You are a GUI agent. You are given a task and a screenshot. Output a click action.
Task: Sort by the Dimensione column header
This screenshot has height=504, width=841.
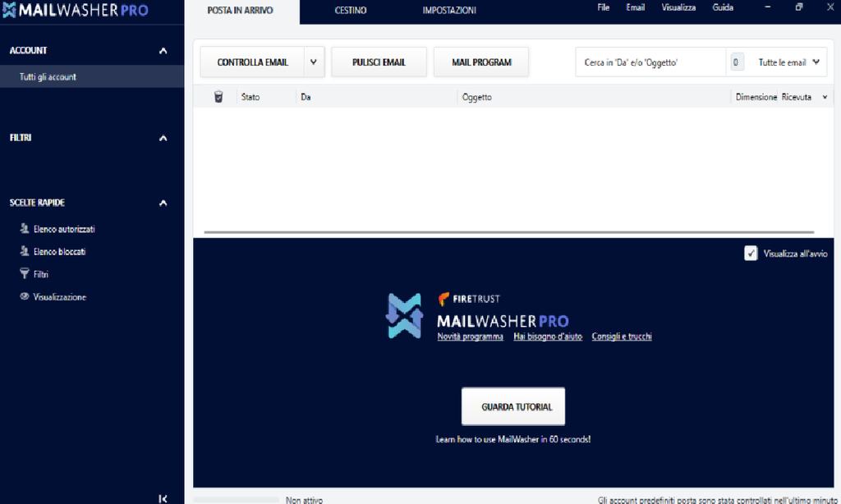pos(756,97)
